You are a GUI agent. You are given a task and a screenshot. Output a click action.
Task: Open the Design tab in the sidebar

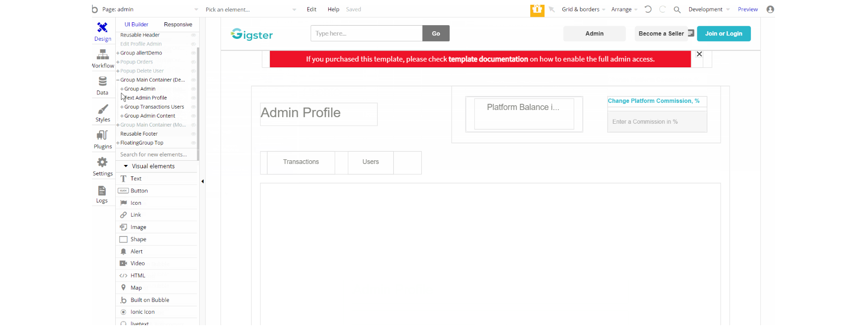coord(102,32)
